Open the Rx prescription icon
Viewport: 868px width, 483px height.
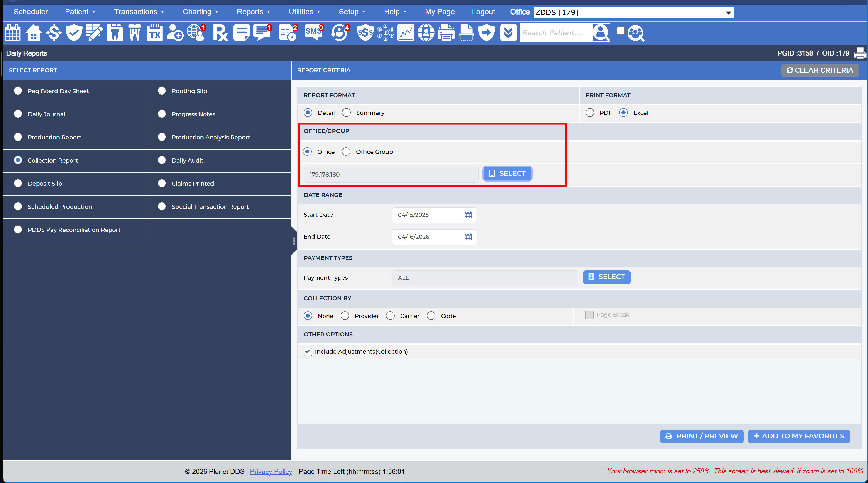tap(221, 33)
